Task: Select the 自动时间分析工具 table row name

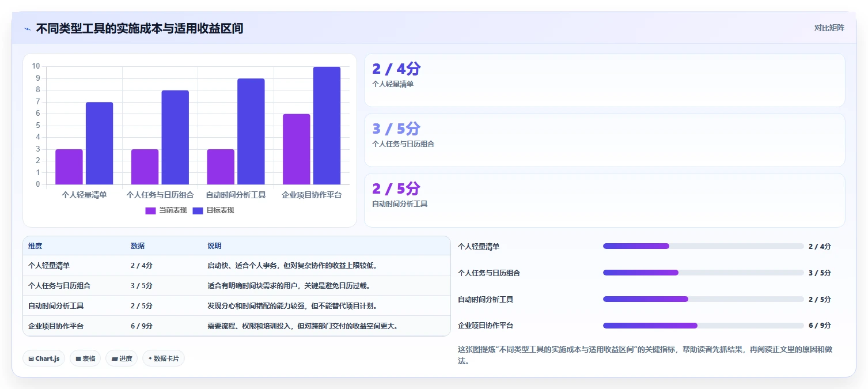Action: [x=56, y=306]
